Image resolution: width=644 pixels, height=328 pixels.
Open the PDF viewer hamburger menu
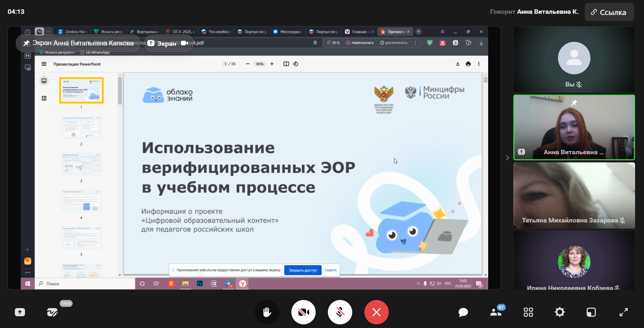[x=44, y=64]
